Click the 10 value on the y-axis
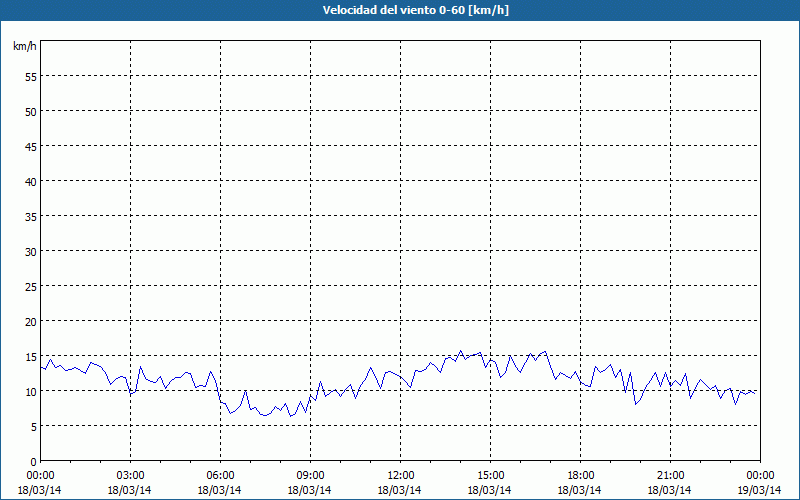This screenshot has height=500, width=800. [31, 392]
